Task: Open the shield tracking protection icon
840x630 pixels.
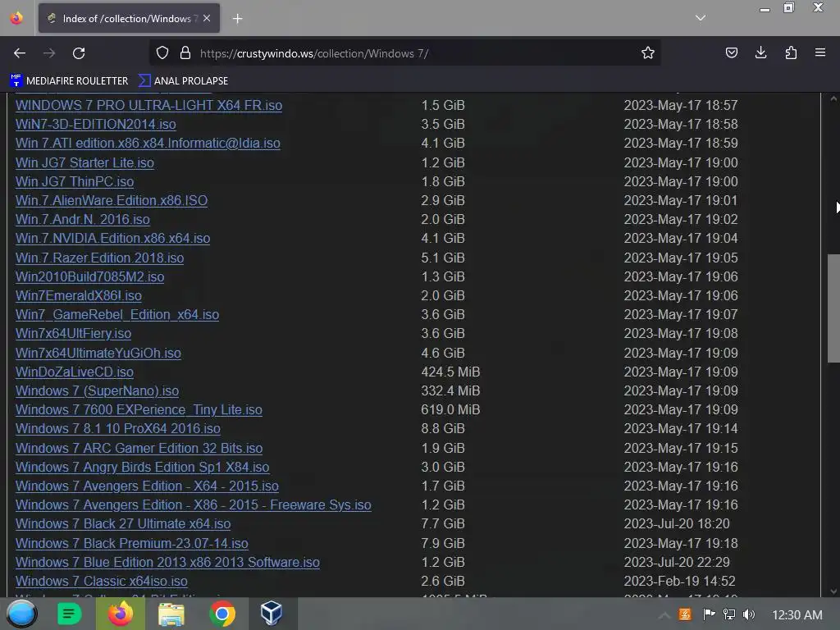Action: pyautogui.click(x=162, y=52)
